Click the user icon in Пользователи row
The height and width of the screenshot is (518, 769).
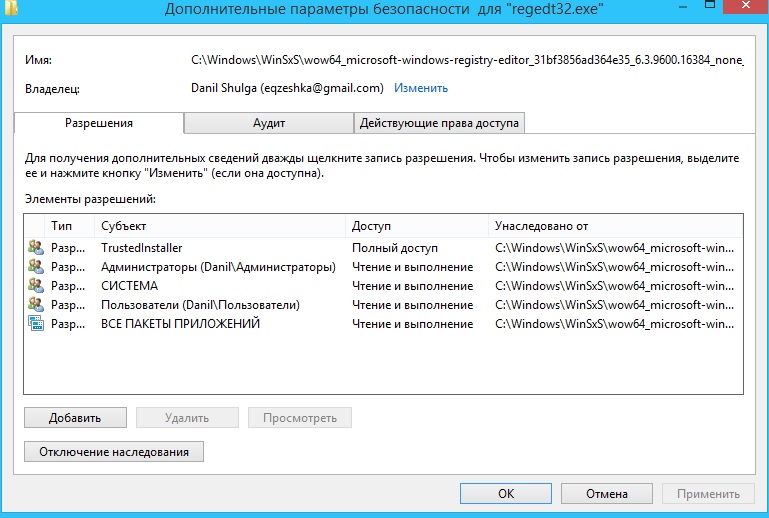36,305
